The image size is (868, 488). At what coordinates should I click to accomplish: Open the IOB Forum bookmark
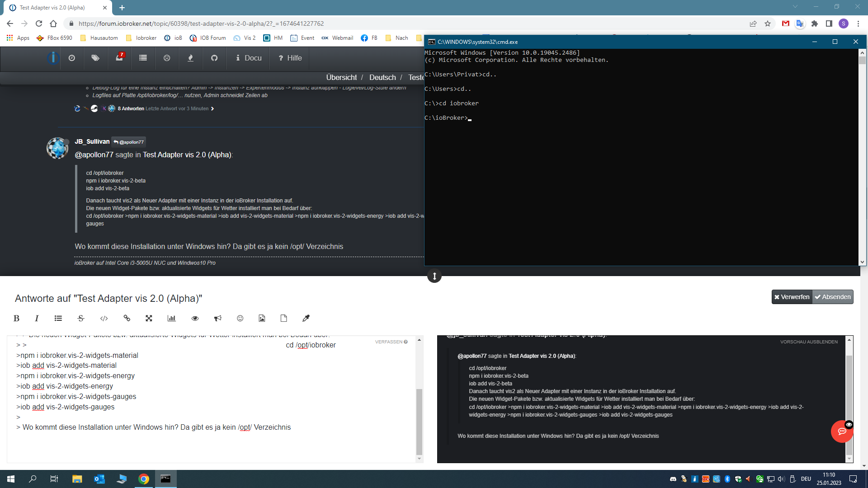click(208, 38)
